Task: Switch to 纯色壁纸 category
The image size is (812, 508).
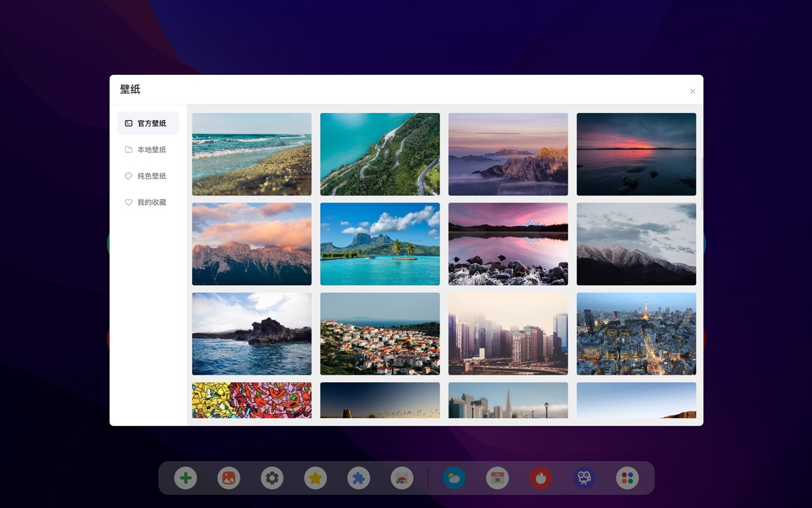Action: [148, 176]
